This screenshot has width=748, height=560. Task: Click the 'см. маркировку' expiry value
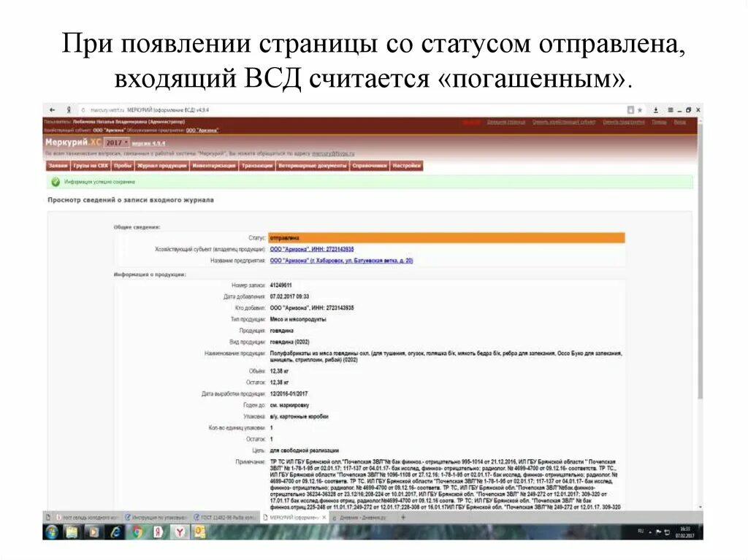point(289,405)
